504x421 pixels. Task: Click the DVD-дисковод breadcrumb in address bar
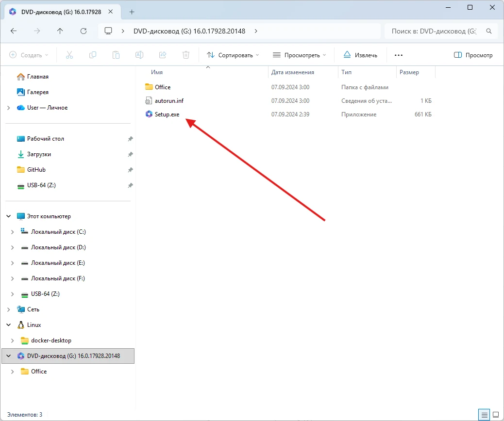pos(189,31)
